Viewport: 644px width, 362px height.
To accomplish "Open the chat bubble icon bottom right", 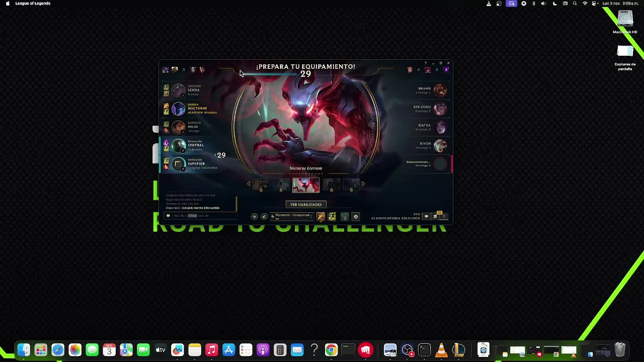I will tap(427, 217).
